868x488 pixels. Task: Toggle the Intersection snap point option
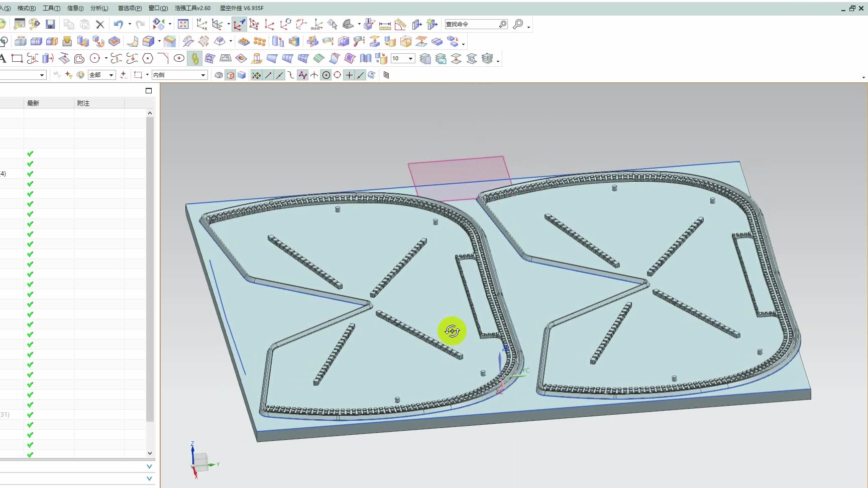coord(314,75)
